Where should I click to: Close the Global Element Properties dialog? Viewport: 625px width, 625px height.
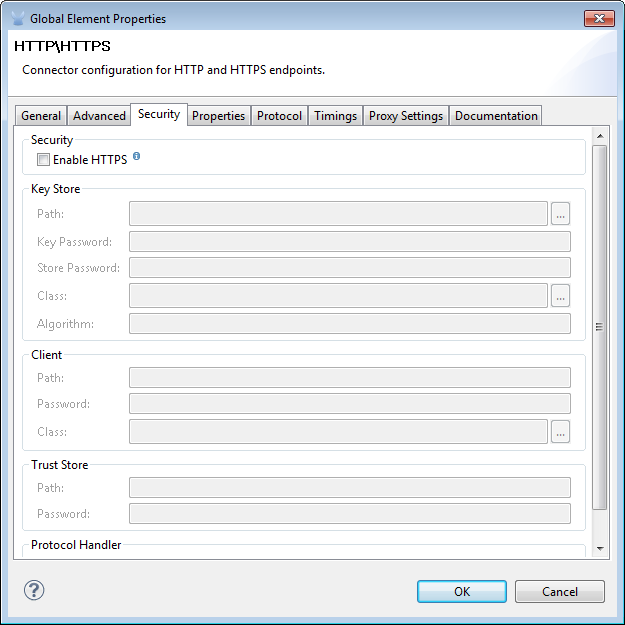point(599,18)
